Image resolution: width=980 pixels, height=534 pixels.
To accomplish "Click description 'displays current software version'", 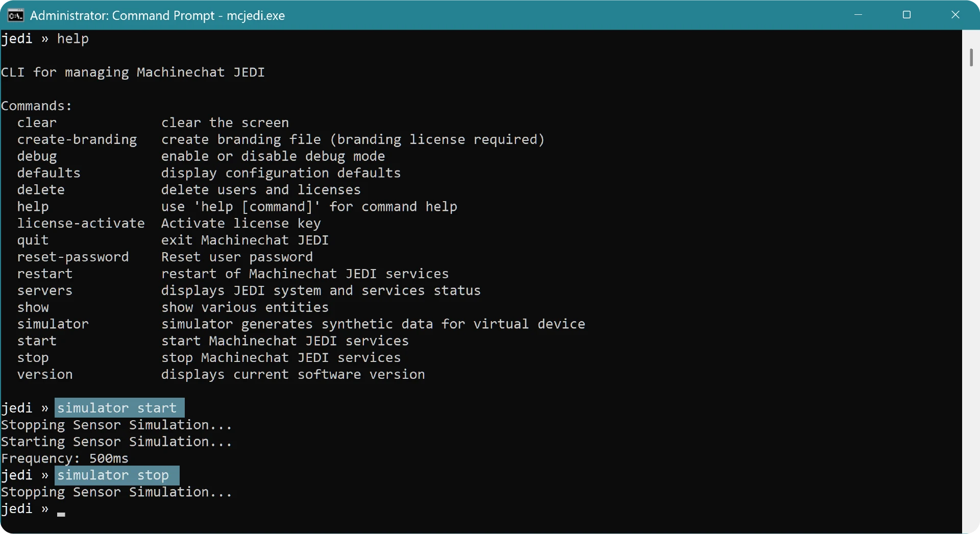I will pos(293,375).
